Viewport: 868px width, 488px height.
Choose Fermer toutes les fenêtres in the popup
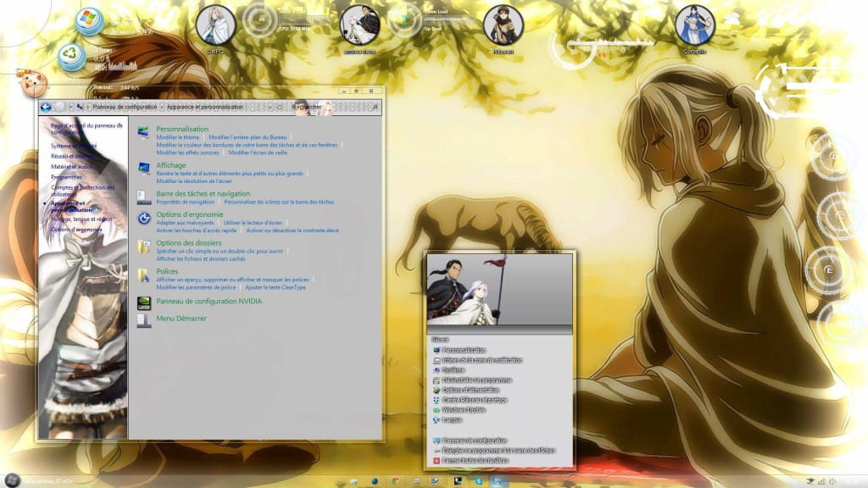click(479, 460)
